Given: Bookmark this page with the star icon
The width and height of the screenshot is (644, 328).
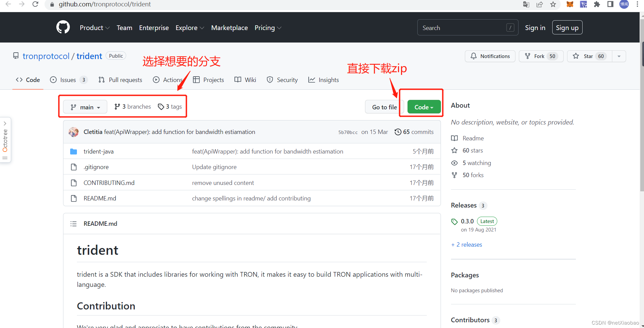Looking at the screenshot, I should [x=553, y=4].
